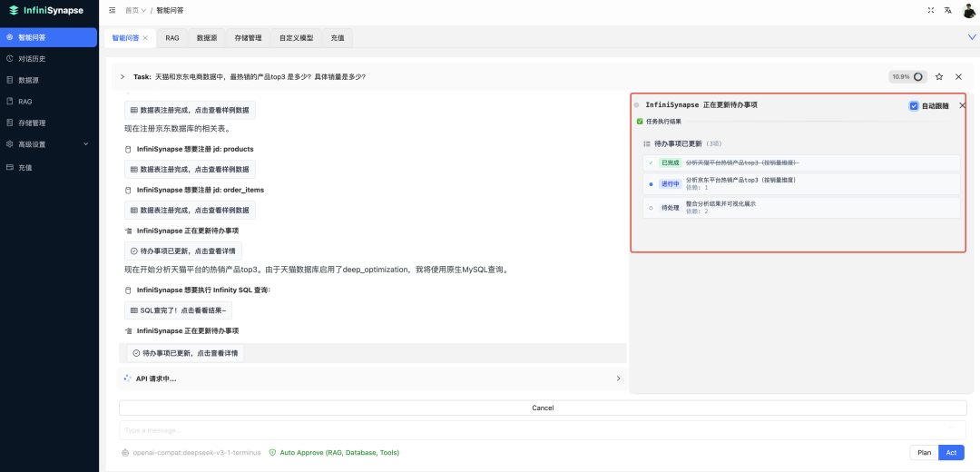Click the 10.9% context usage indicator
The height and width of the screenshot is (472, 980).
pos(907,77)
